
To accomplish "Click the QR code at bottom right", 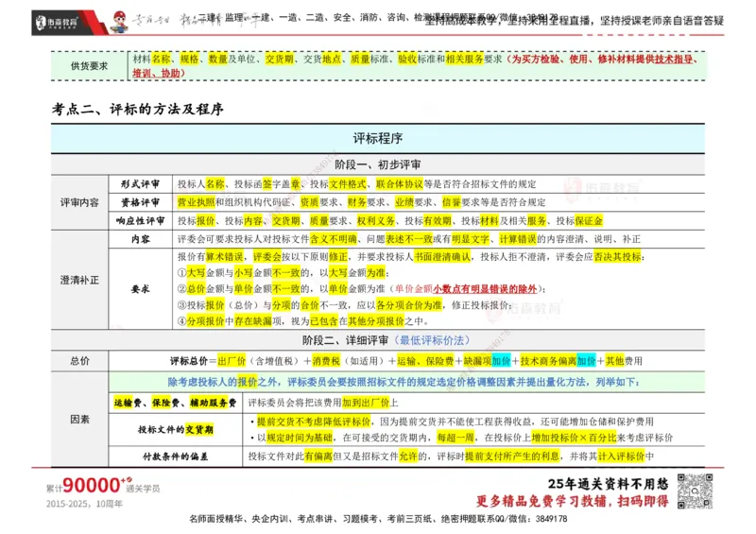I will pyautogui.click(x=695, y=491).
